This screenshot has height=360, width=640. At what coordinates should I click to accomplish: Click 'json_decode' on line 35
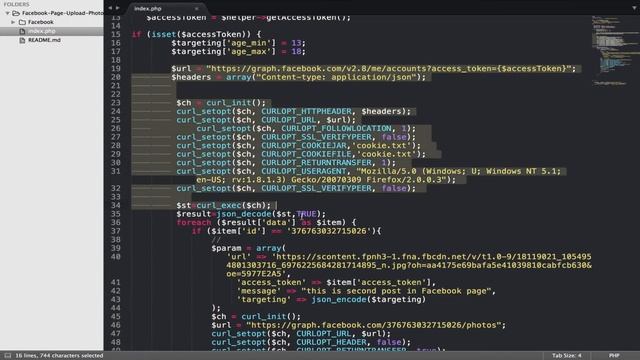(x=244, y=214)
